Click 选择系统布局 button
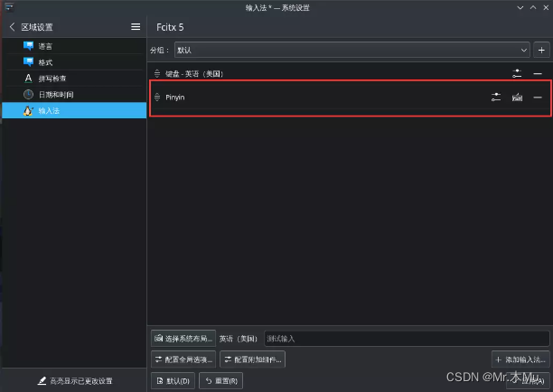Image resolution: width=553 pixels, height=392 pixels. coord(183,339)
